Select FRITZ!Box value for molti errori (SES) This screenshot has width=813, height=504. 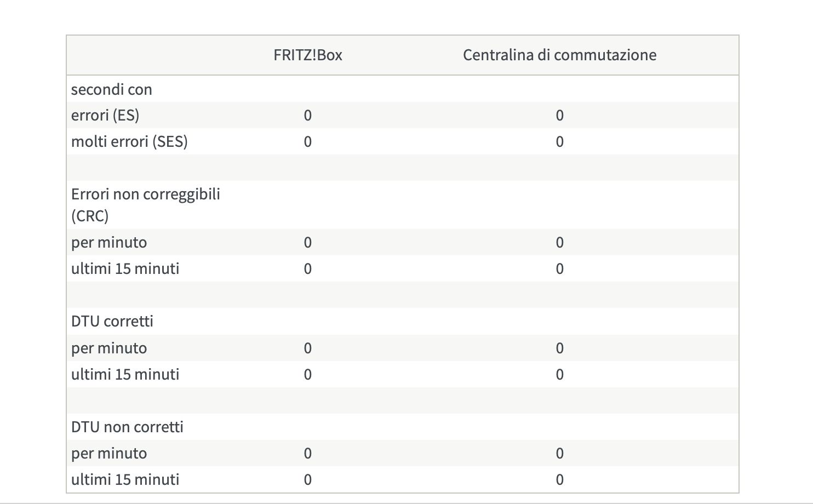[307, 141]
